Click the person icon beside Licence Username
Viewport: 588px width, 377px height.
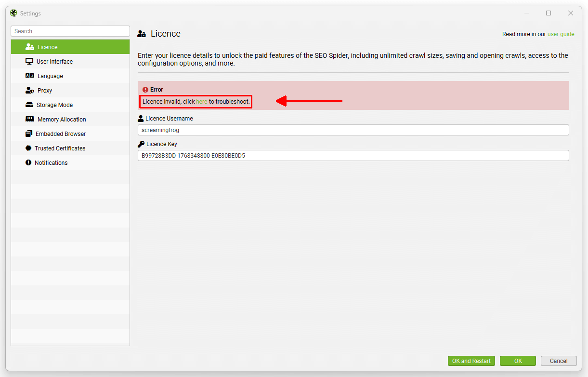tap(140, 118)
